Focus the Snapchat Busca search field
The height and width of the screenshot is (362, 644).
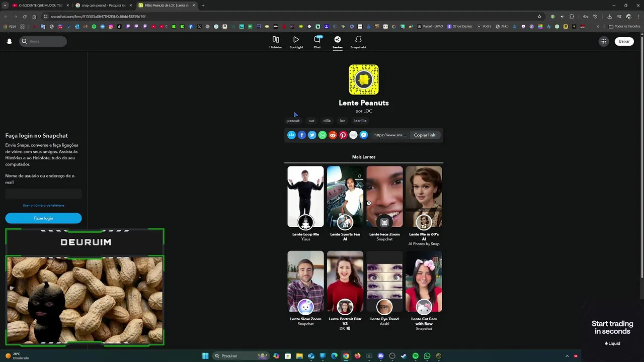click(x=43, y=41)
